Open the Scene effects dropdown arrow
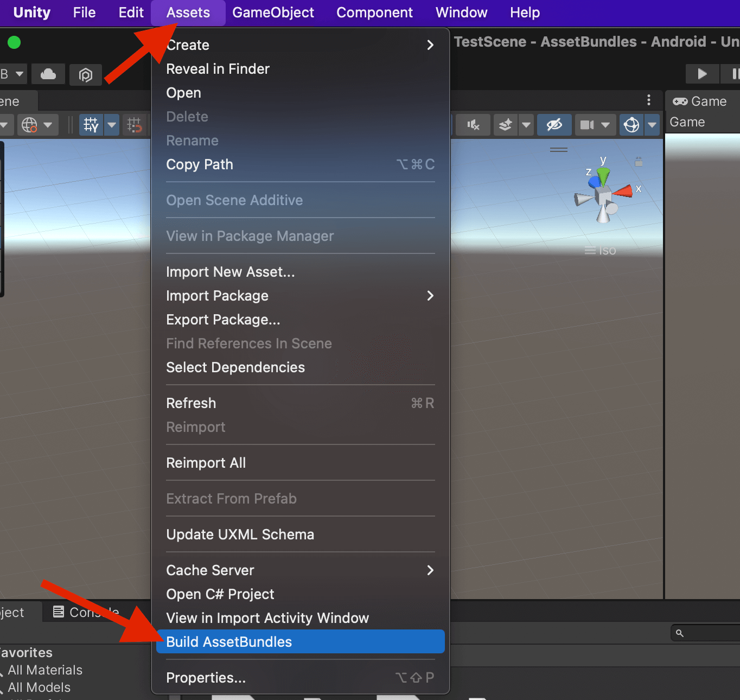 pos(526,125)
